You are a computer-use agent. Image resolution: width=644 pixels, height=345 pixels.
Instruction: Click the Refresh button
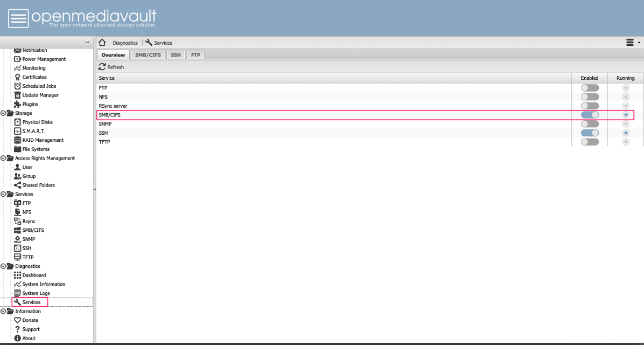111,67
